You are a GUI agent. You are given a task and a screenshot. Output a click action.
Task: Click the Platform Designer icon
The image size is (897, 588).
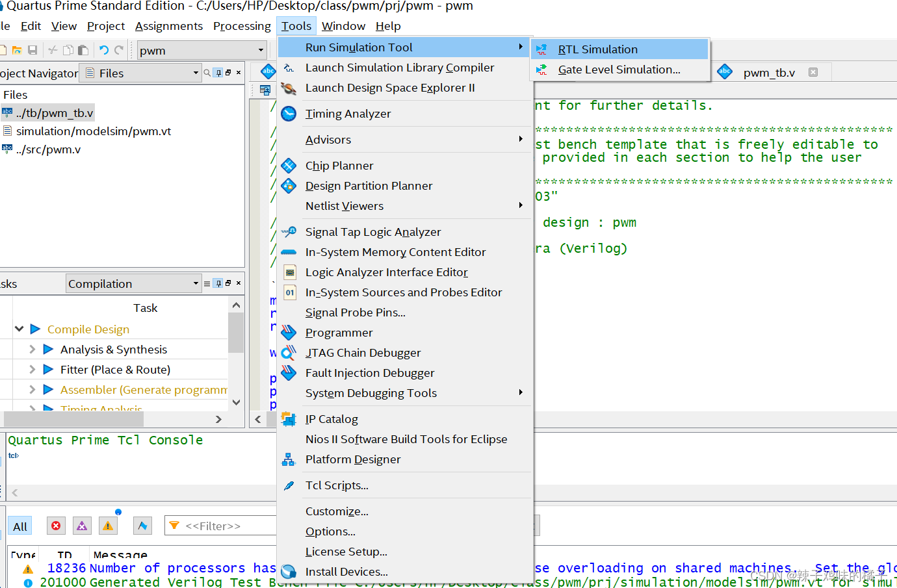[289, 459]
